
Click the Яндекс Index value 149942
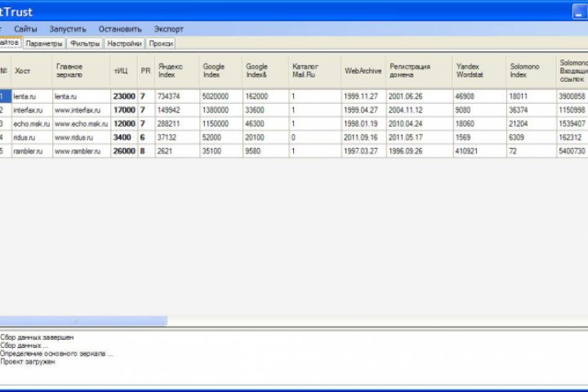click(x=177, y=110)
